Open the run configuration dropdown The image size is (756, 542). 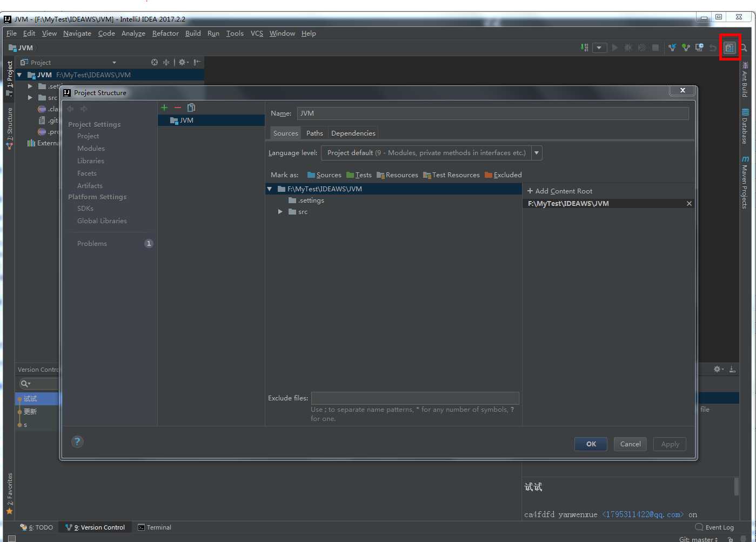(599, 48)
